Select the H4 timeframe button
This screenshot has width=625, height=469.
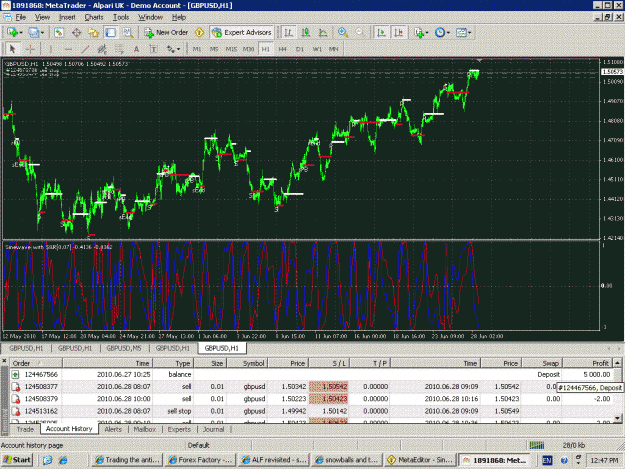pos(283,49)
